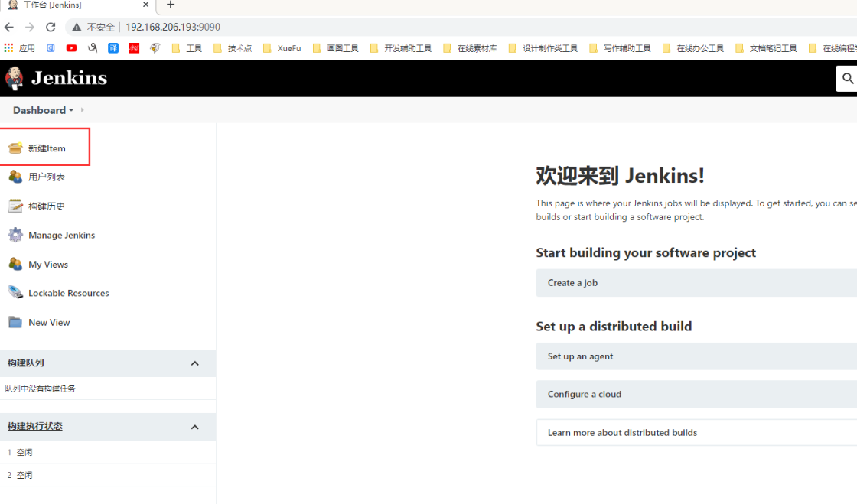Viewport: 857px width, 504px height.
Task: Click Create a job
Action: click(696, 283)
